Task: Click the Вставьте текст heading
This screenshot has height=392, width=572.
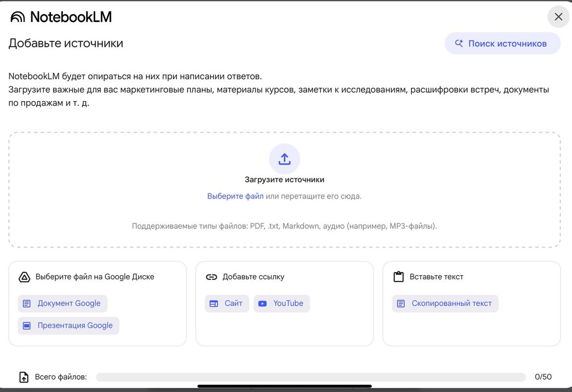Action: coord(437,277)
